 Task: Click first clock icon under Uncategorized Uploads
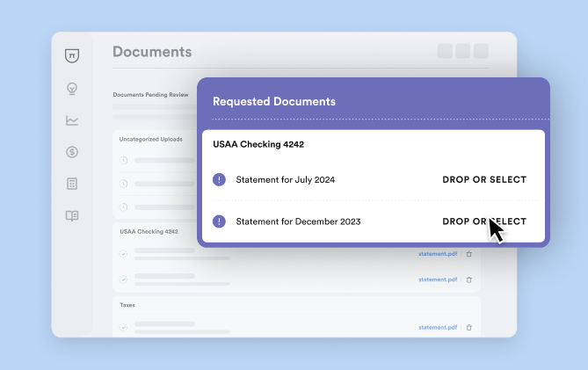click(124, 160)
